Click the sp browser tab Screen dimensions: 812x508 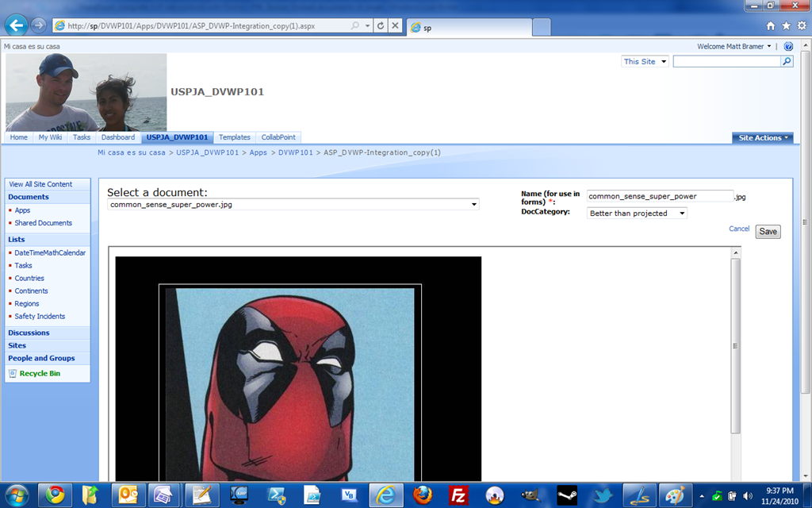click(x=469, y=28)
